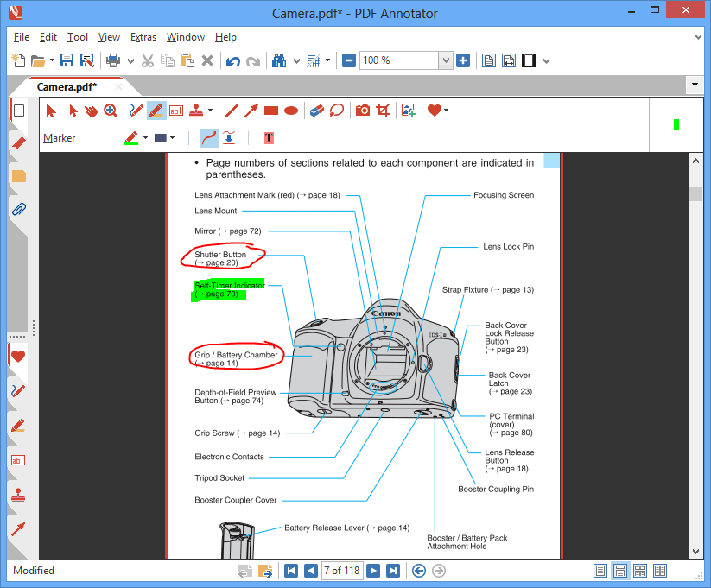This screenshot has height=588, width=711.
Task: Undo the last action
Action: (233, 60)
